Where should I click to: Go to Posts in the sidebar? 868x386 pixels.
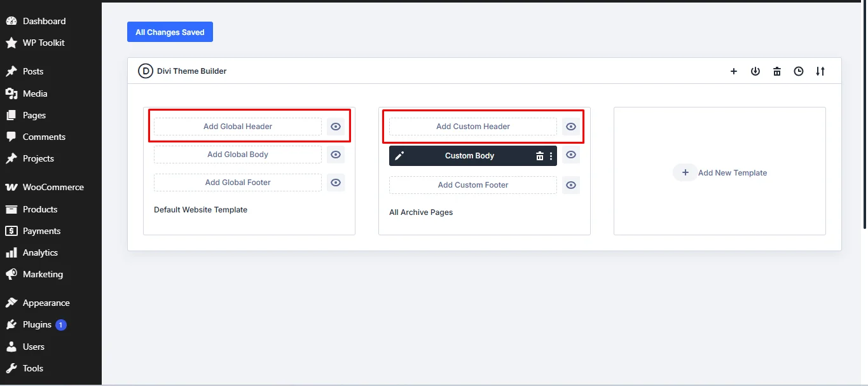click(51, 71)
